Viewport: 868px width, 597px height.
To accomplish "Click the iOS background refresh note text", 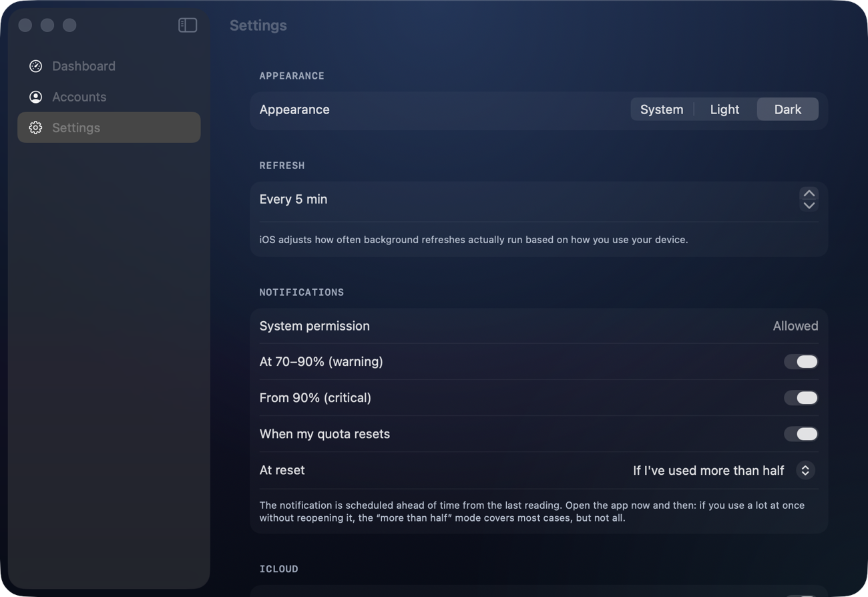I will (x=473, y=240).
